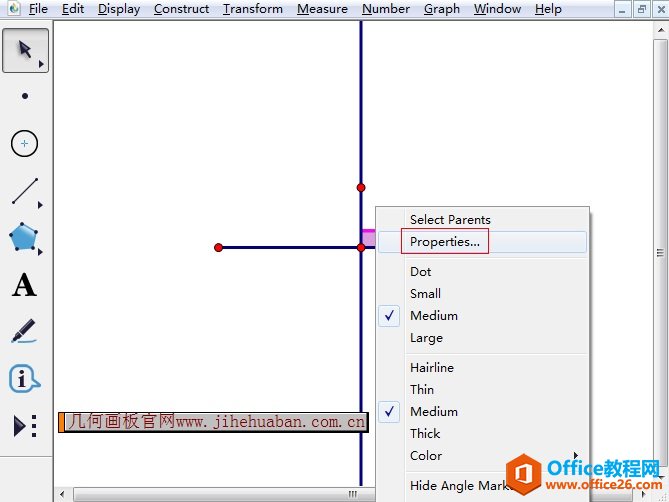The image size is (669, 502).
Task: Click the jihehuaban.com.cn text box
Action: click(x=213, y=422)
